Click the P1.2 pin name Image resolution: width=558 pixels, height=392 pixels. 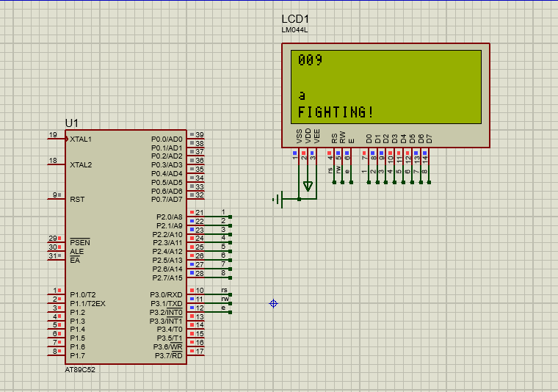pyautogui.click(x=78, y=312)
